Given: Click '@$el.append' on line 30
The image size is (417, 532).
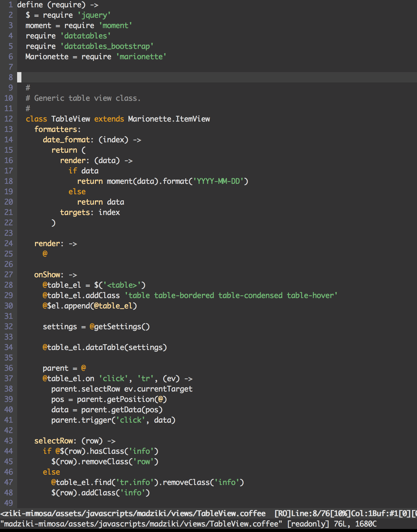Looking at the screenshot, I should tap(66, 306).
